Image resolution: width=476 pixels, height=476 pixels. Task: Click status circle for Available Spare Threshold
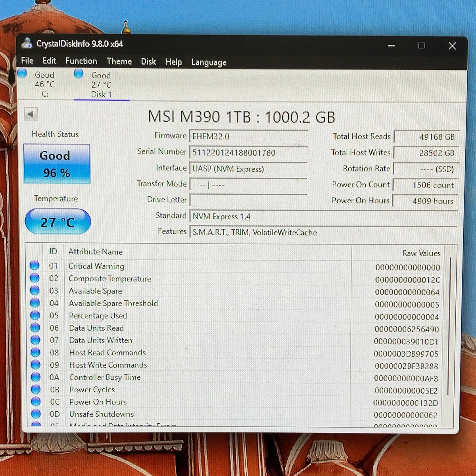pyautogui.click(x=35, y=303)
